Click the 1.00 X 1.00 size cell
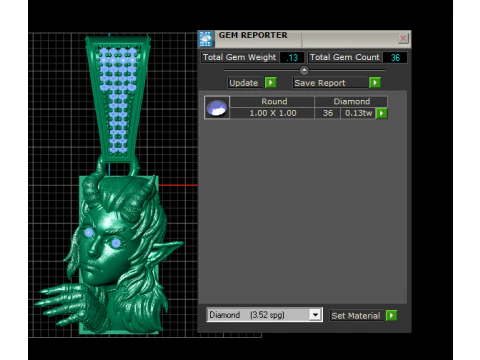The image size is (480, 360). coord(272,113)
